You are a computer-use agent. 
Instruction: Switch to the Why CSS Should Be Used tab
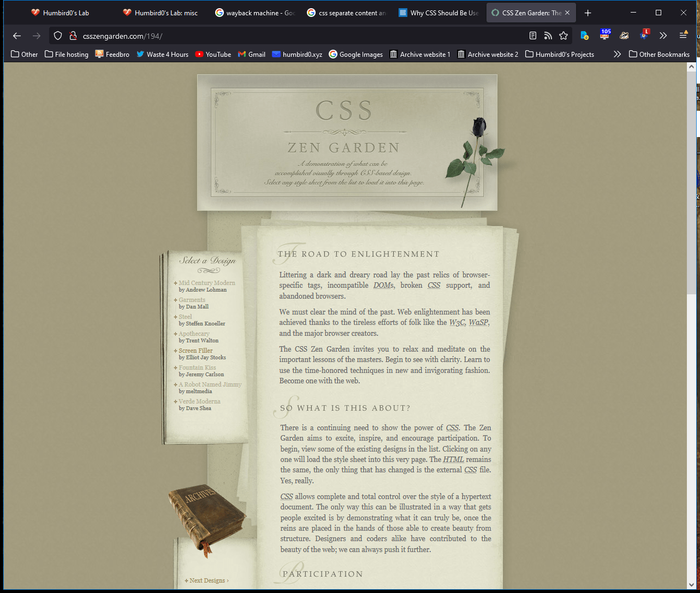(x=438, y=13)
